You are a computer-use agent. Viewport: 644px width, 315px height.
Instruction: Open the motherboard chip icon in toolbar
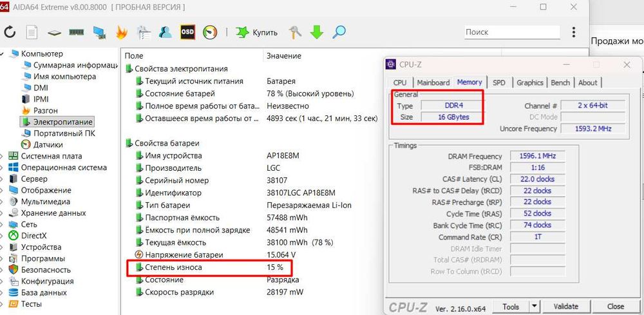[x=54, y=33]
